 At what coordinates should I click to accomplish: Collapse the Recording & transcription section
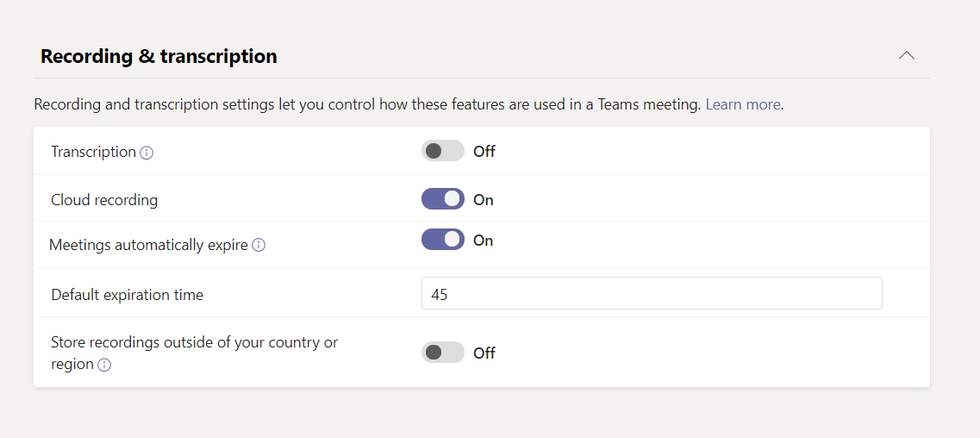(906, 55)
